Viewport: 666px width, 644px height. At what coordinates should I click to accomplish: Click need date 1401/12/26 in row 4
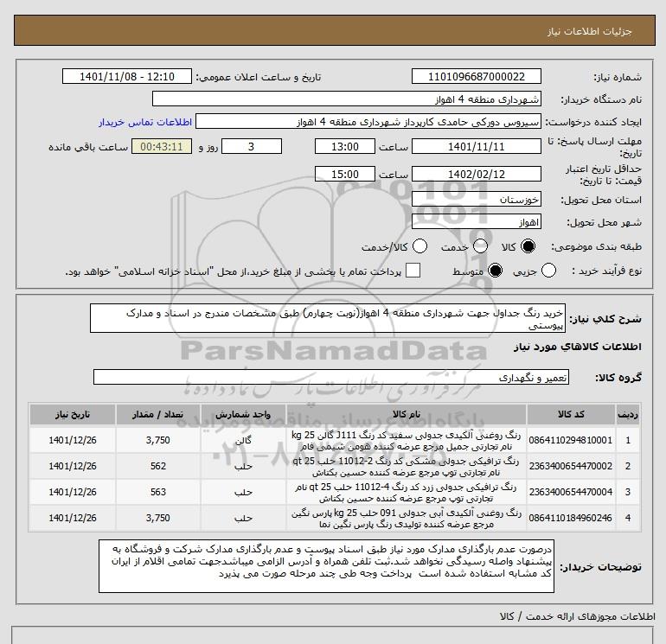tap(72, 518)
